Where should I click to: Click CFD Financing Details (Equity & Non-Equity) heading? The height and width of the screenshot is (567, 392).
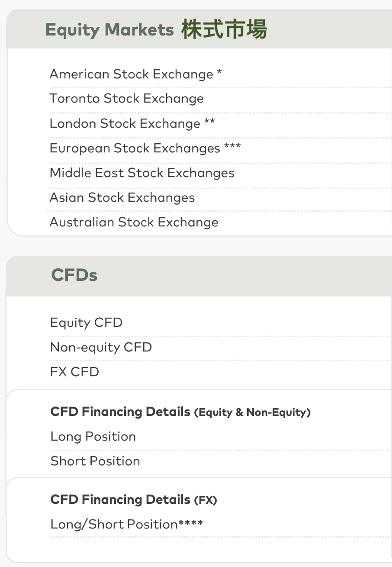pyautogui.click(x=180, y=412)
